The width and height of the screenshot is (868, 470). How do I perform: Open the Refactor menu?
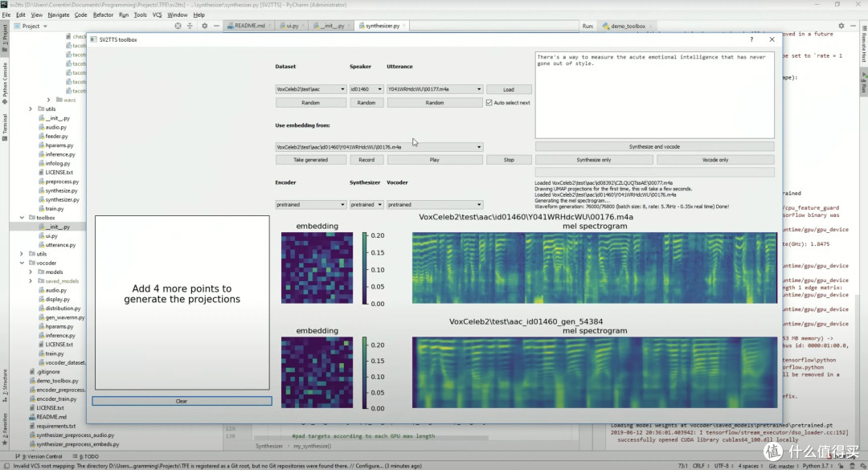pyautogui.click(x=103, y=15)
